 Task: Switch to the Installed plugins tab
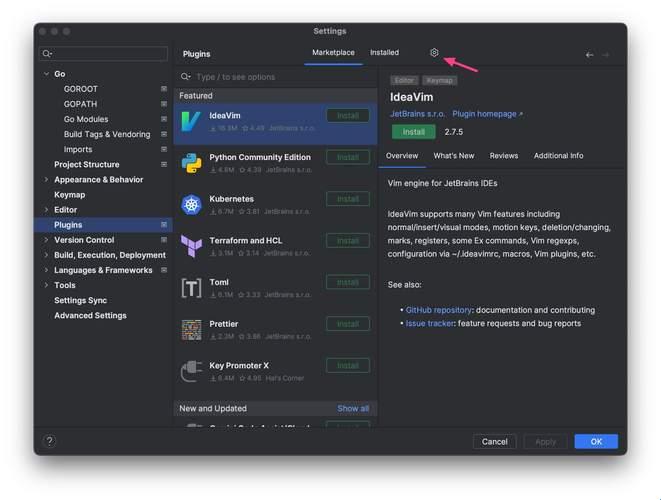(384, 53)
